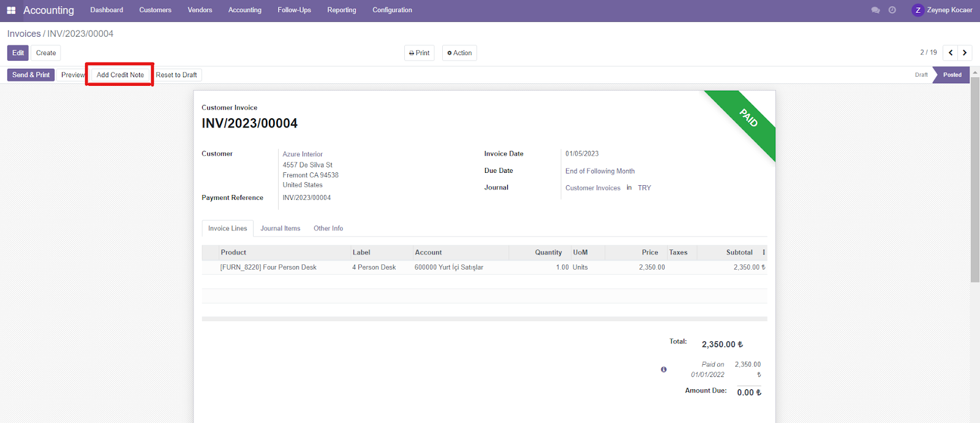
Task: Click the Preview button
Action: pyautogui.click(x=72, y=75)
